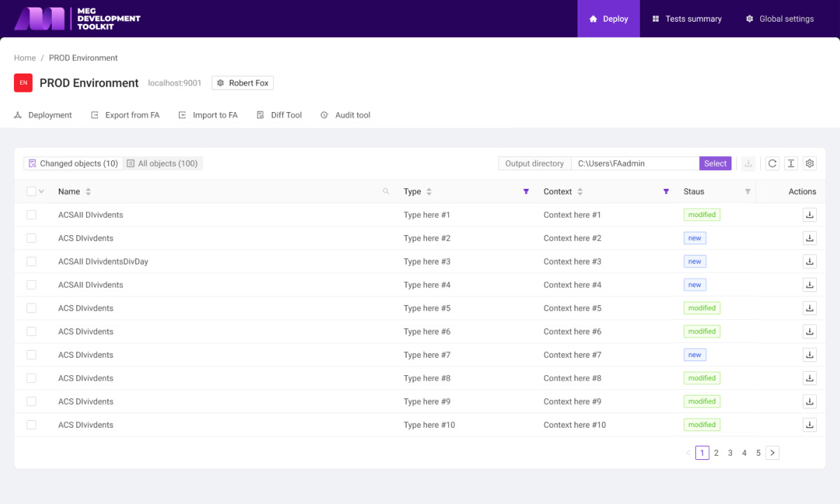Sort the table by Context column arrows
The image size is (840, 504).
point(580,192)
